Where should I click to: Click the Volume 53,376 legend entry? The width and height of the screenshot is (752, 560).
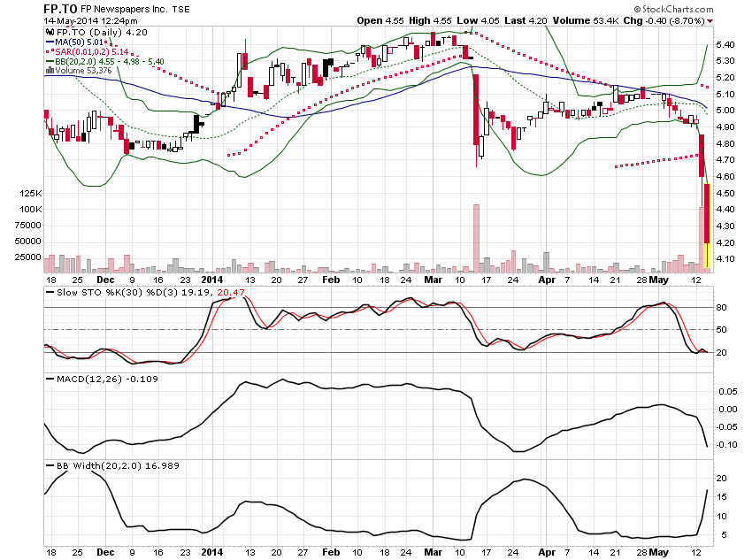point(83,71)
